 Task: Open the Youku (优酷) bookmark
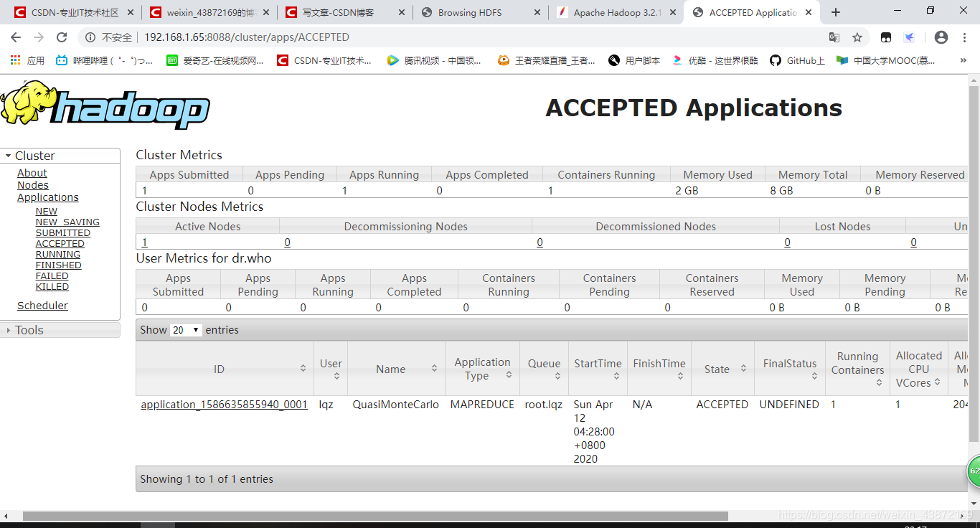[715, 61]
